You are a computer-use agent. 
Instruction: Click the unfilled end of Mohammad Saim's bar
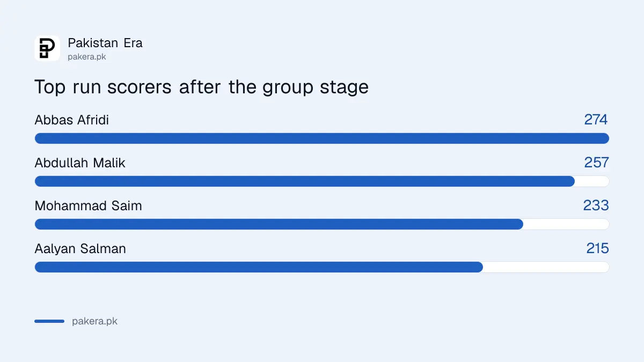(566, 224)
